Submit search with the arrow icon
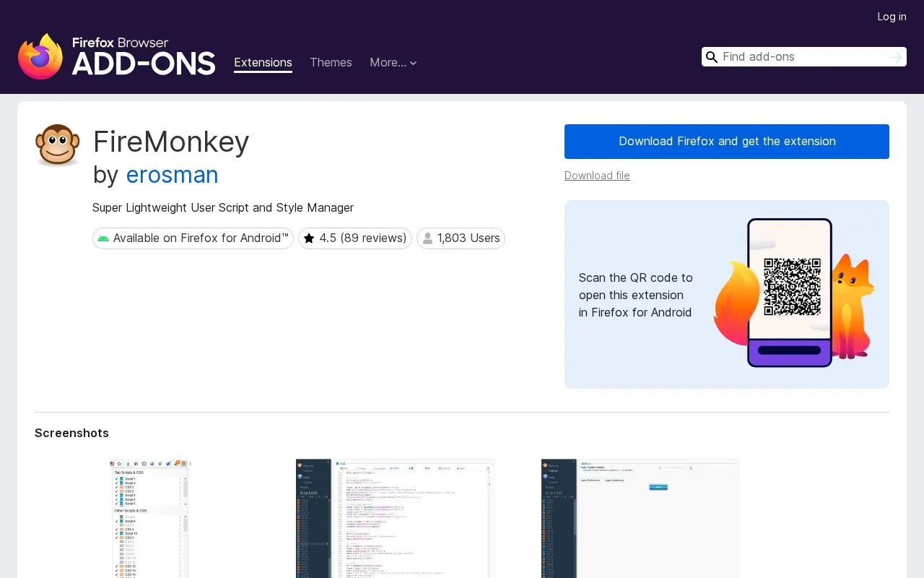The height and width of the screenshot is (578, 924). pyautogui.click(x=897, y=57)
